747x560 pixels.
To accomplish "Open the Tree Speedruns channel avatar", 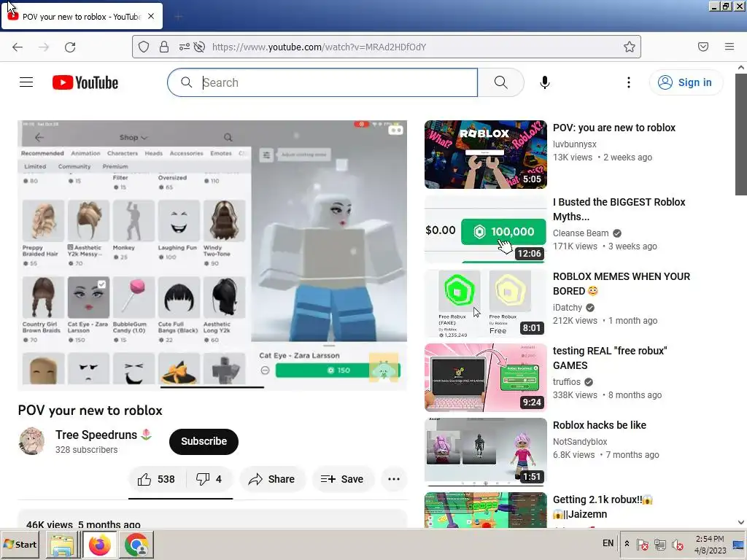I will point(31,441).
